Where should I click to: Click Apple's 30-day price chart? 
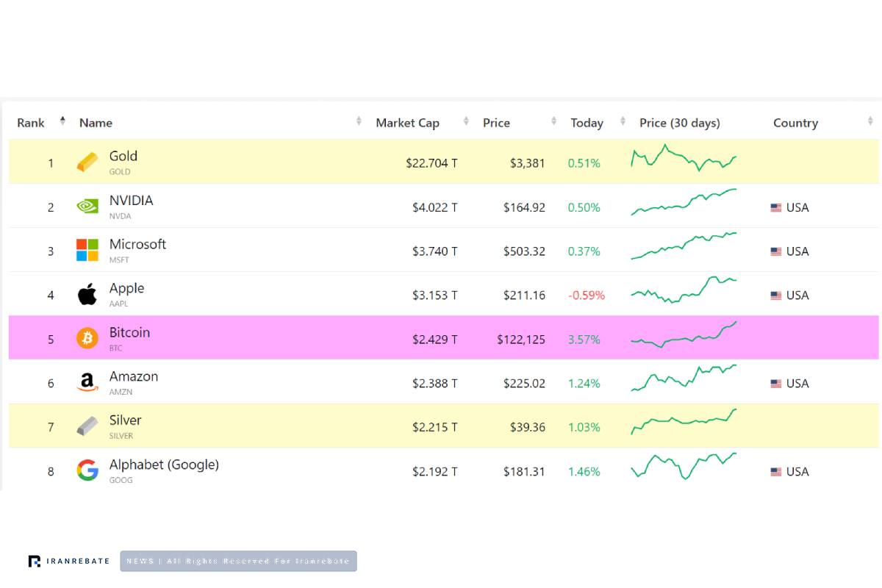[684, 290]
